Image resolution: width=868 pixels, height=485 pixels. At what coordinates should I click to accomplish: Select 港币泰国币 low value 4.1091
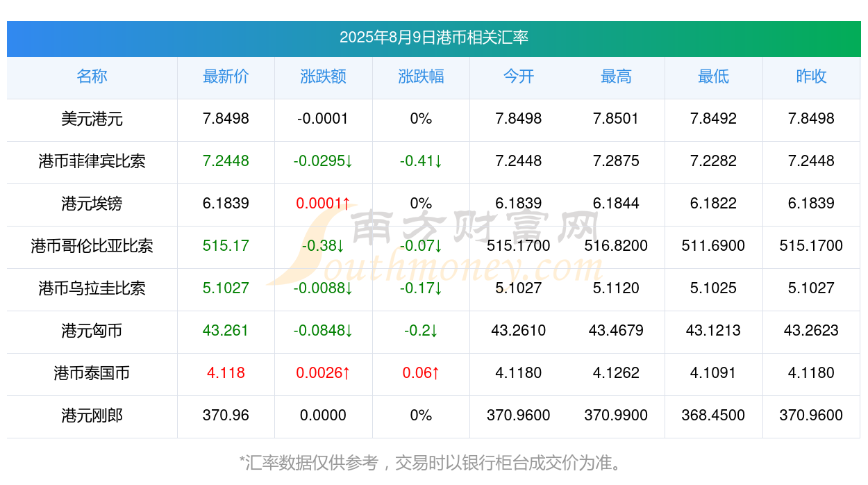713,373
